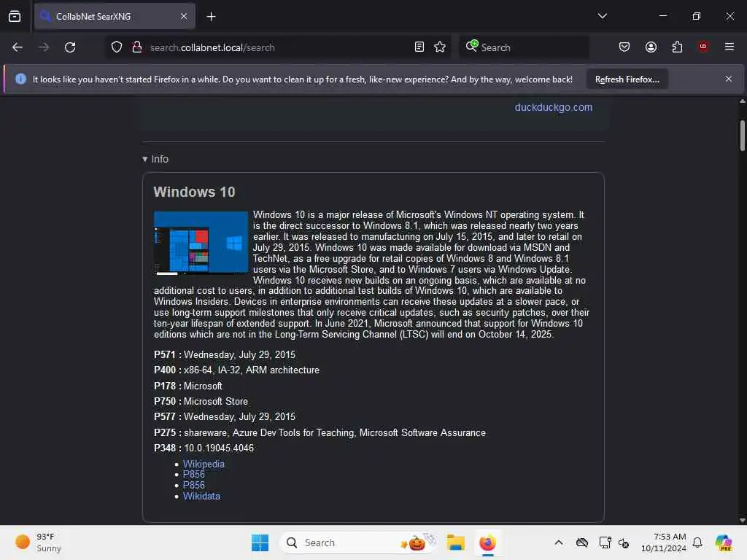Select P400 x86-64 architecture row
The height and width of the screenshot is (560, 747).
(236, 370)
